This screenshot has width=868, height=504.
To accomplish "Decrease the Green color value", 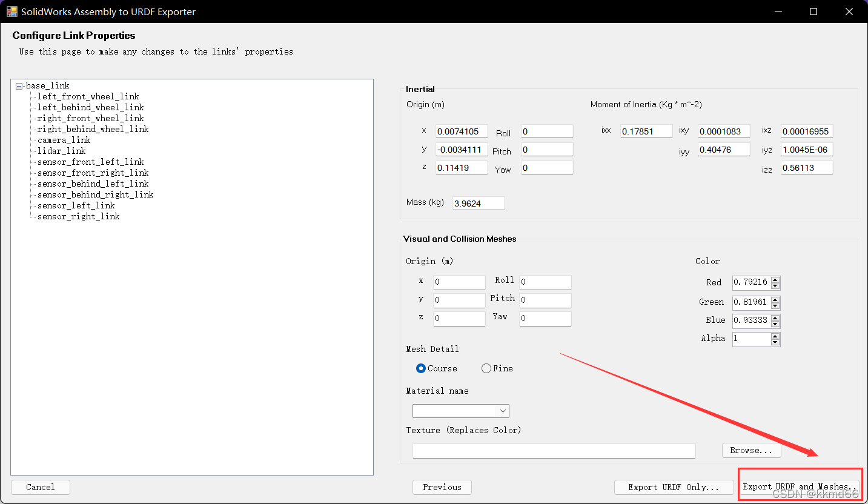I will click(x=775, y=305).
